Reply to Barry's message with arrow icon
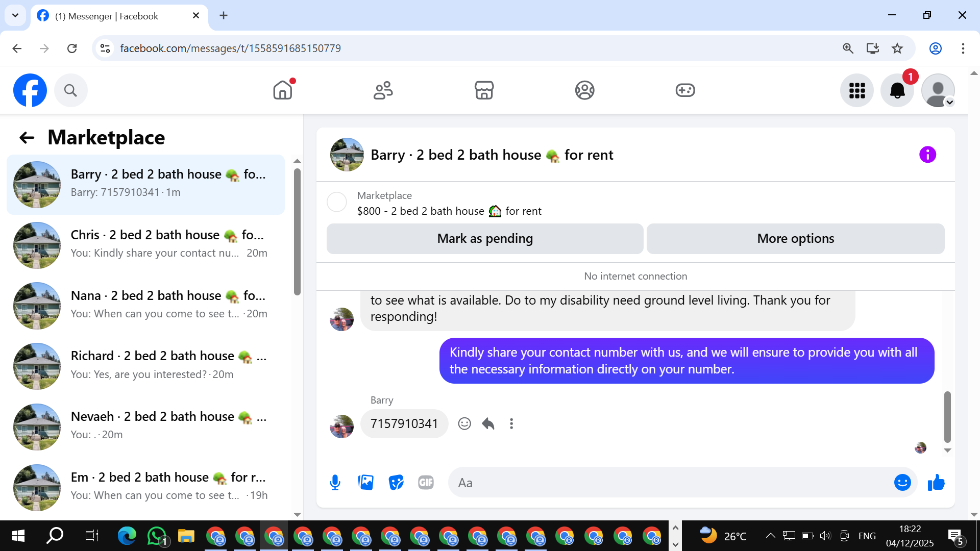This screenshot has width=980, height=551. click(488, 423)
